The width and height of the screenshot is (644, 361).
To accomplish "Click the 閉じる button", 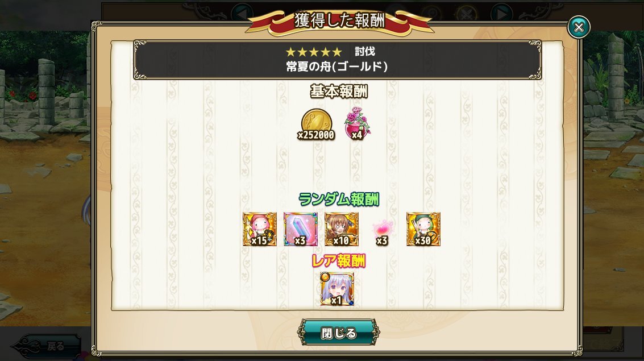I will (339, 332).
